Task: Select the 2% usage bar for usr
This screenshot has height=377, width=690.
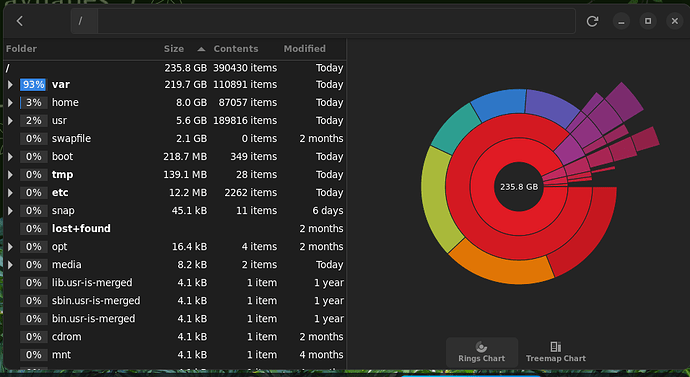Action: pyautogui.click(x=33, y=121)
